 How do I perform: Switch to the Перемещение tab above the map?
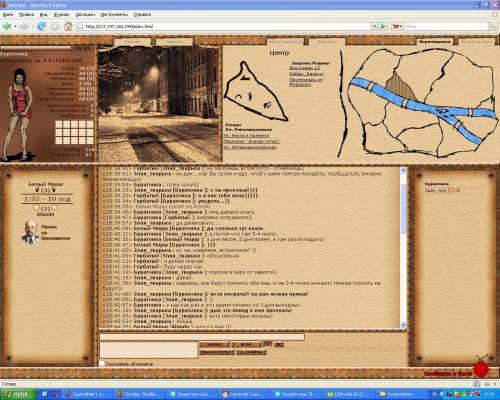pos(434,42)
